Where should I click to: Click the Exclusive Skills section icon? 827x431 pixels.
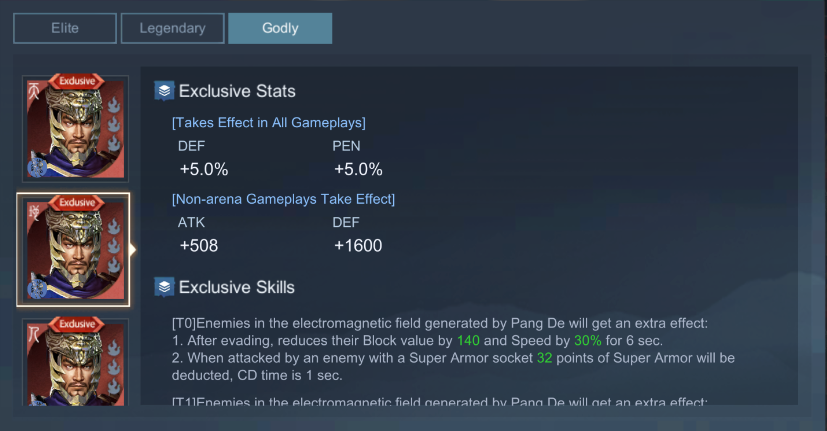coord(164,287)
